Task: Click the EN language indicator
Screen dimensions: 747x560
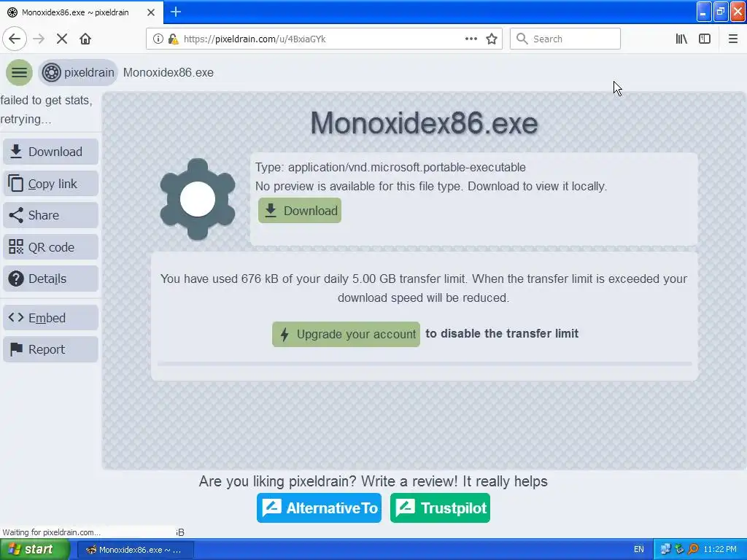Action: tap(639, 550)
